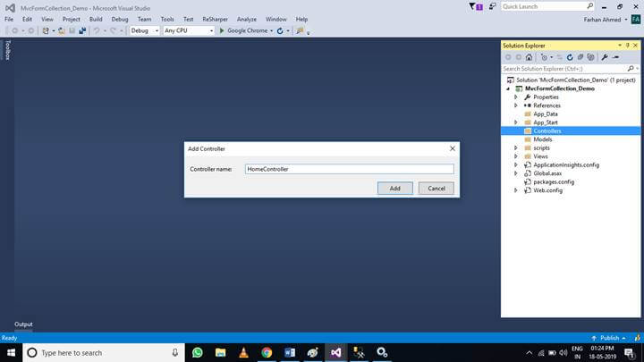Open the Project menu

click(x=71, y=20)
